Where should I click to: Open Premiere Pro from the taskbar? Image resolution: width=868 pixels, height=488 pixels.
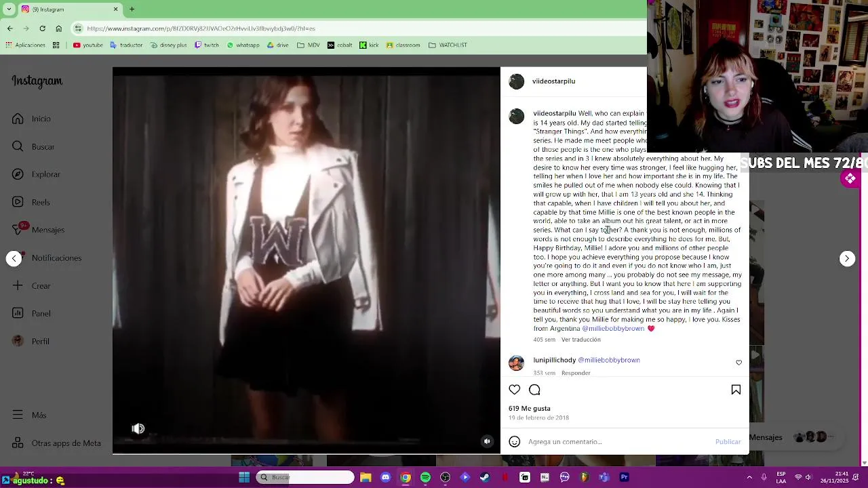point(624,477)
